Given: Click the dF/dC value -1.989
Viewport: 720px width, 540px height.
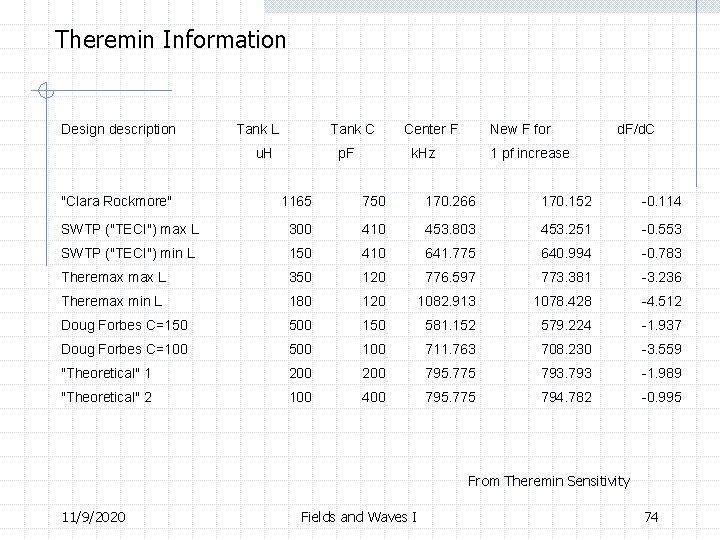Looking at the screenshot, I should pyautogui.click(x=661, y=373).
